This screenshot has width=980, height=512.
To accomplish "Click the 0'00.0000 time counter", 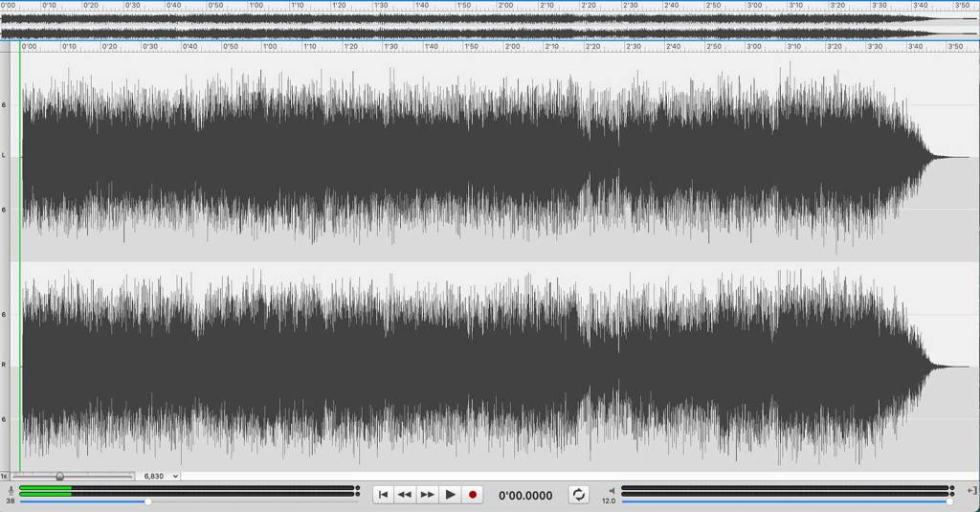I will click(x=525, y=496).
